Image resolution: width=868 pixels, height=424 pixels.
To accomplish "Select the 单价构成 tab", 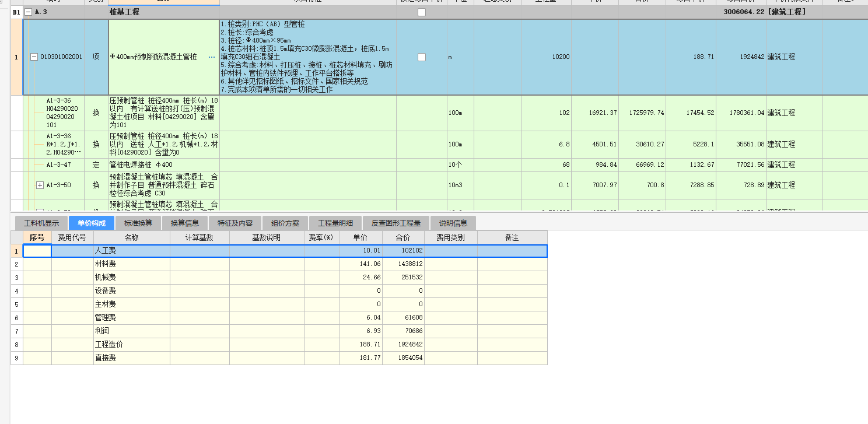I will pos(92,223).
